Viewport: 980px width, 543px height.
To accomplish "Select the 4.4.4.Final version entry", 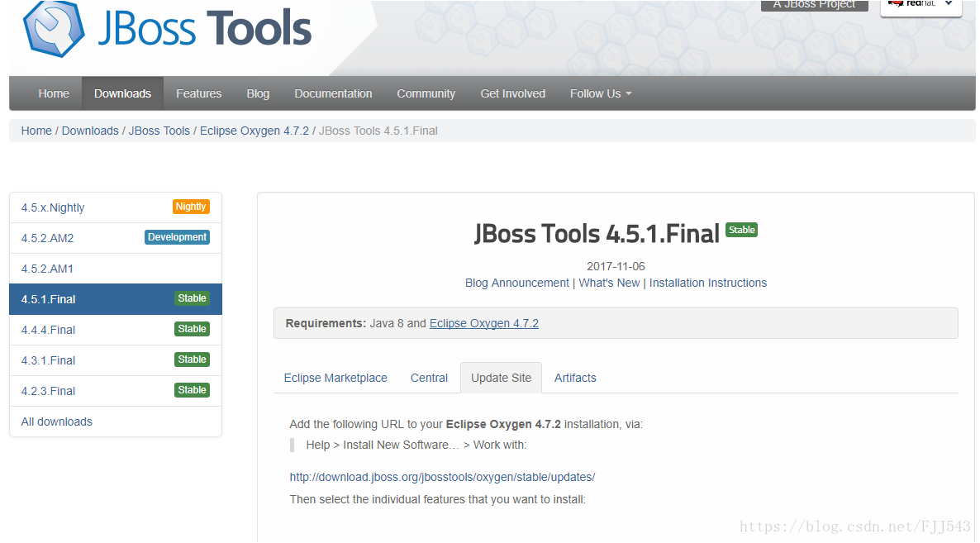I will pyautogui.click(x=116, y=330).
